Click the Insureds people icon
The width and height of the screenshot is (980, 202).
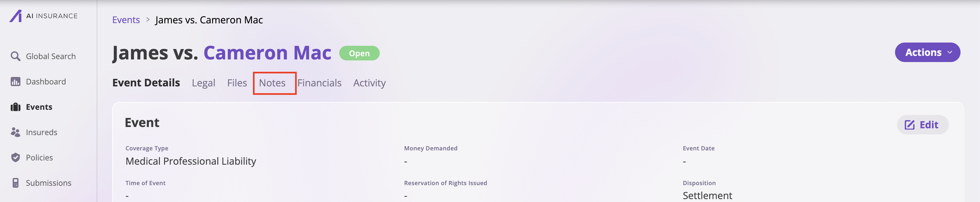point(16,132)
